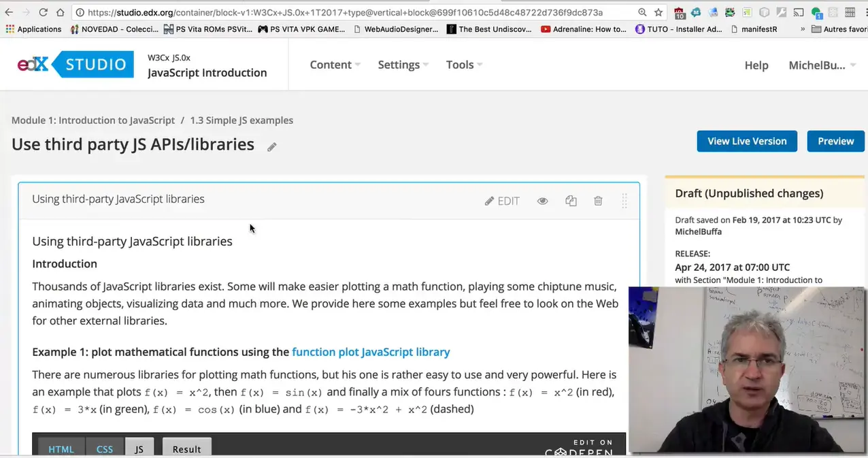
Task: Open the JavaScript Introduction course title link
Action: (x=207, y=73)
